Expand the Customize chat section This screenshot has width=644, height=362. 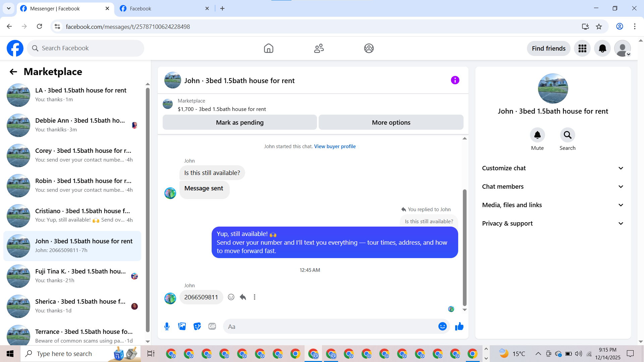553,168
